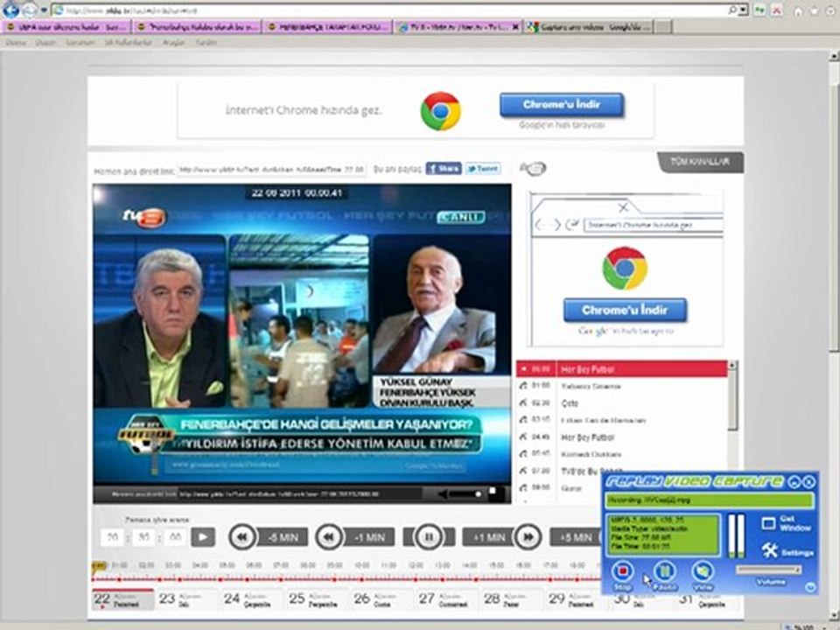Click the minute input field
The height and width of the screenshot is (630, 840).
tap(143, 537)
